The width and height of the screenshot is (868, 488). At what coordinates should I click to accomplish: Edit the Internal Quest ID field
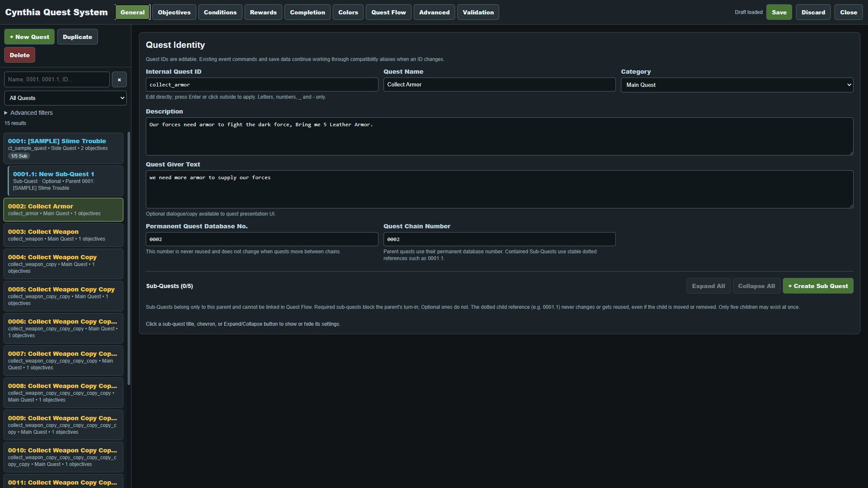click(262, 85)
